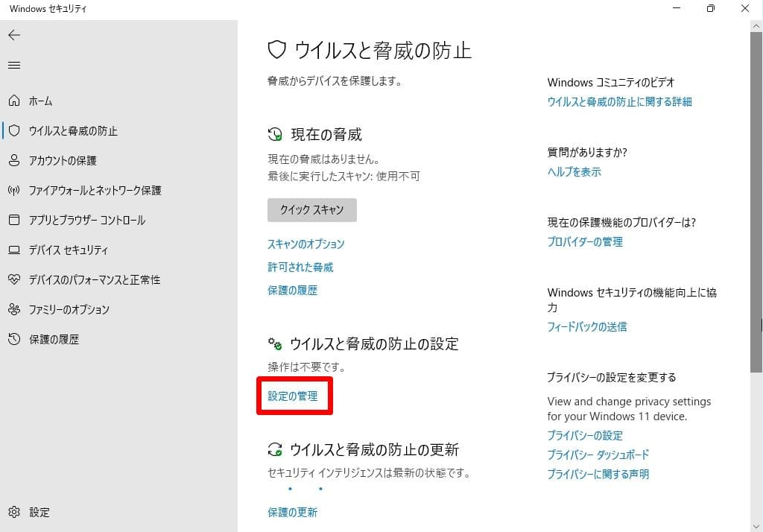Open 保護の履歴 link under current threats

[x=292, y=291]
